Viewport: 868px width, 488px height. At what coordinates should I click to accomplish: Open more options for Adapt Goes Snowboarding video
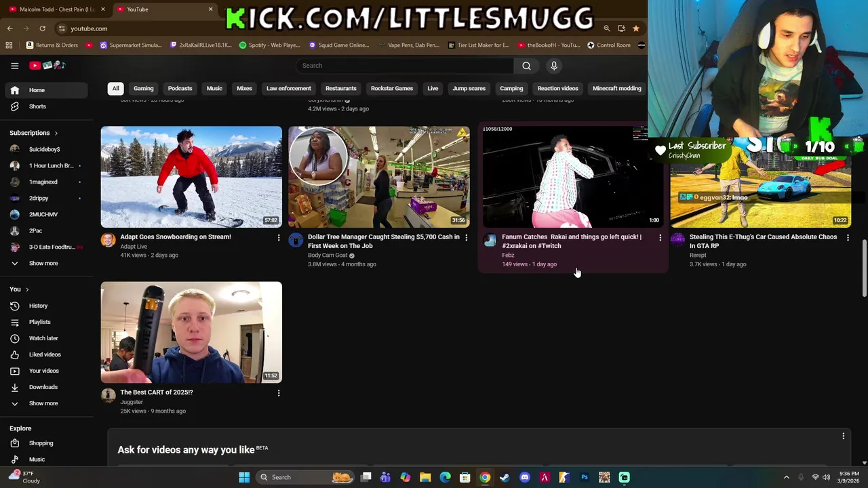[278, 237]
